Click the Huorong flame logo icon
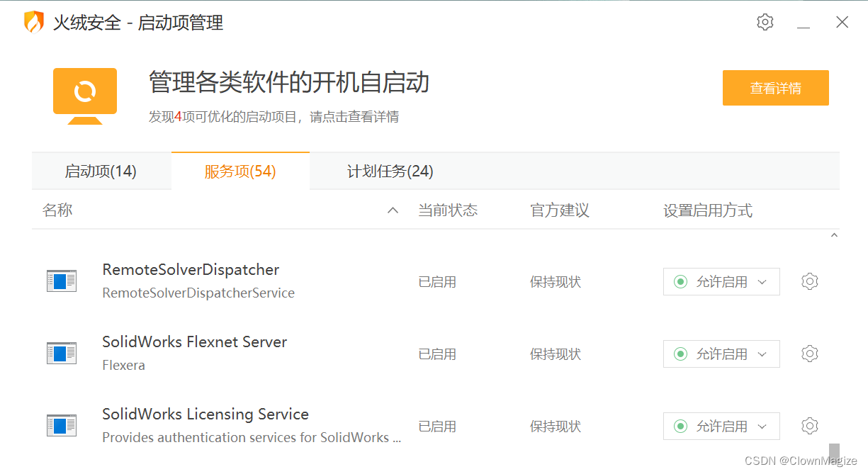Screen dimensions: 868x474 pyautogui.click(x=33, y=23)
